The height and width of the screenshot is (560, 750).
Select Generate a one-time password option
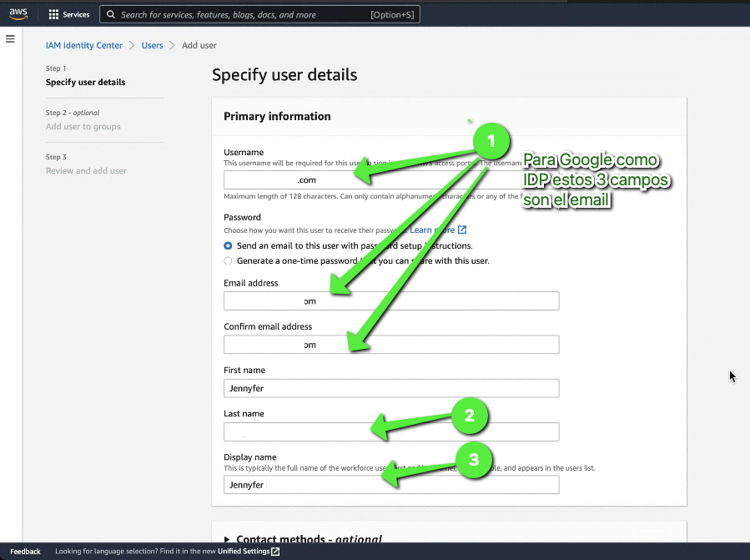(x=228, y=261)
